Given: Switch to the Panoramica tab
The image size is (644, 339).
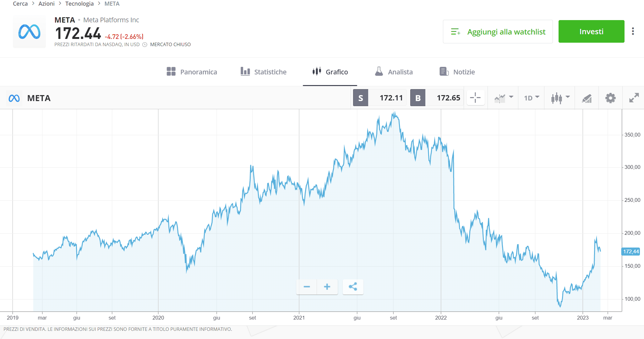Looking at the screenshot, I should tap(192, 72).
